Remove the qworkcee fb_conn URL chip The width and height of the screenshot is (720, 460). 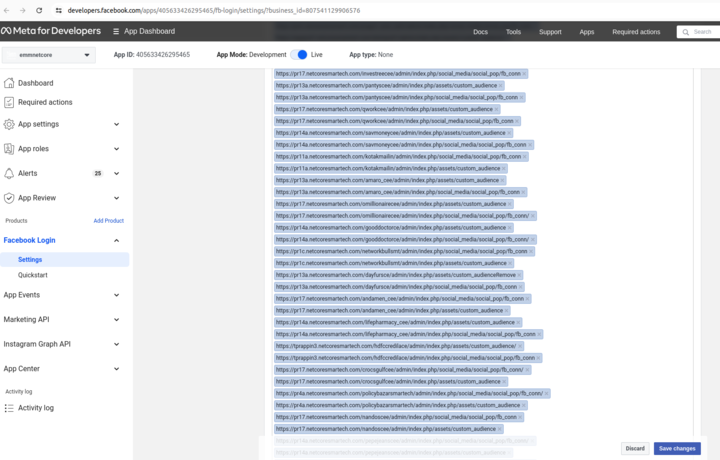pos(517,121)
